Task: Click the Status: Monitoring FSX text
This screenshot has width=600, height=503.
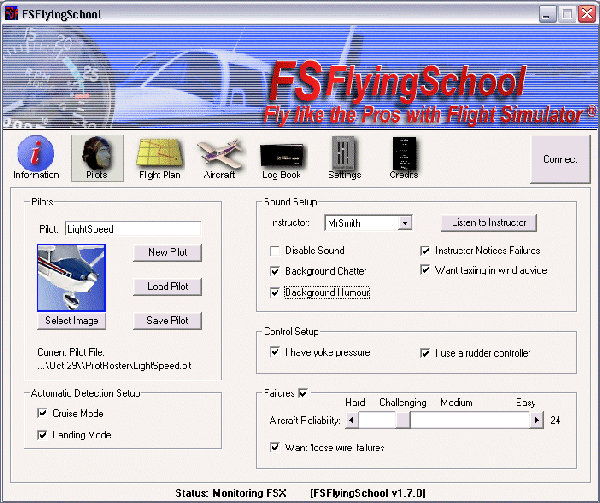Action: click(x=231, y=493)
